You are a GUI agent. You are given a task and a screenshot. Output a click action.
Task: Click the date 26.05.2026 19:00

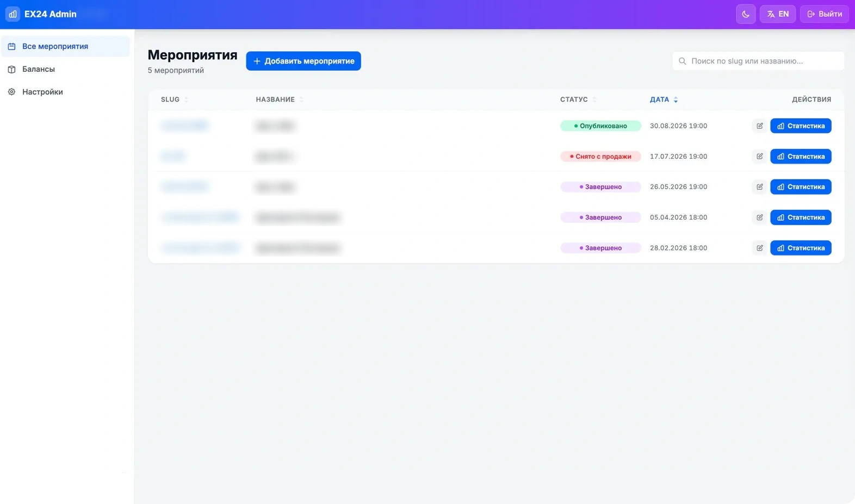pos(678,186)
